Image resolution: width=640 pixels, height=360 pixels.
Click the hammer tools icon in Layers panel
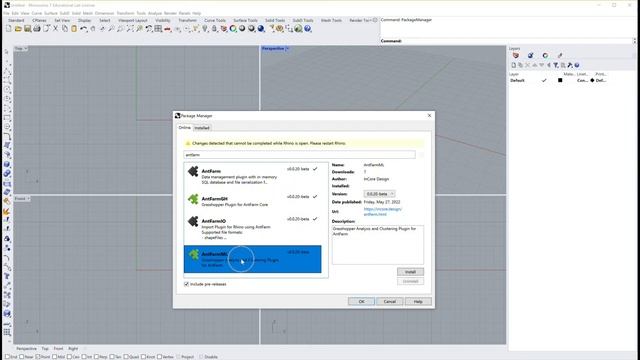tap(570, 65)
